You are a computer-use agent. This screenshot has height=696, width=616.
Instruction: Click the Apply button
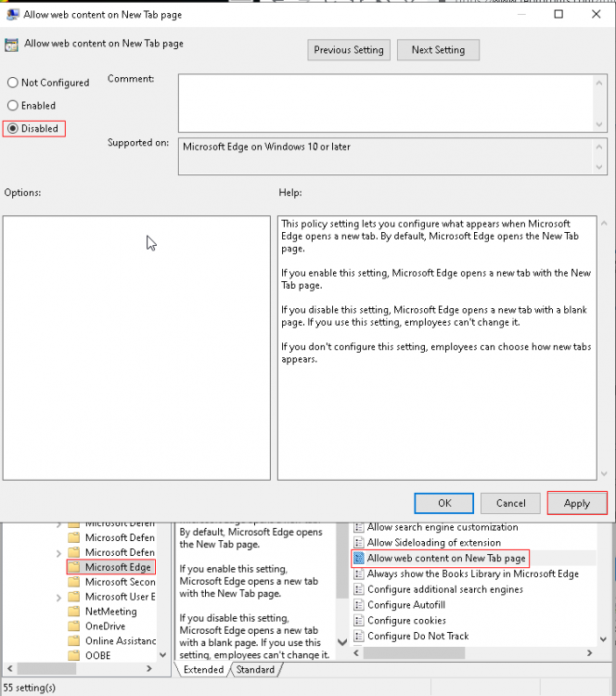[577, 503]
